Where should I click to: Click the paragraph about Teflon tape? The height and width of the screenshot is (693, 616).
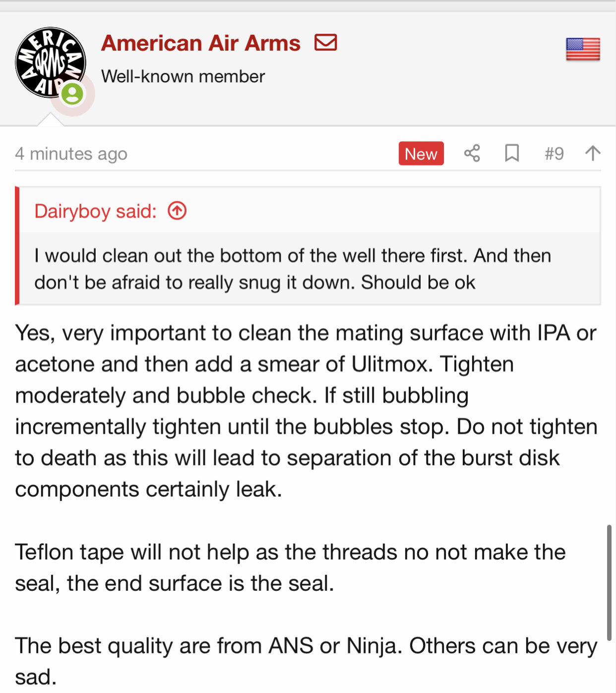point(290,567)
